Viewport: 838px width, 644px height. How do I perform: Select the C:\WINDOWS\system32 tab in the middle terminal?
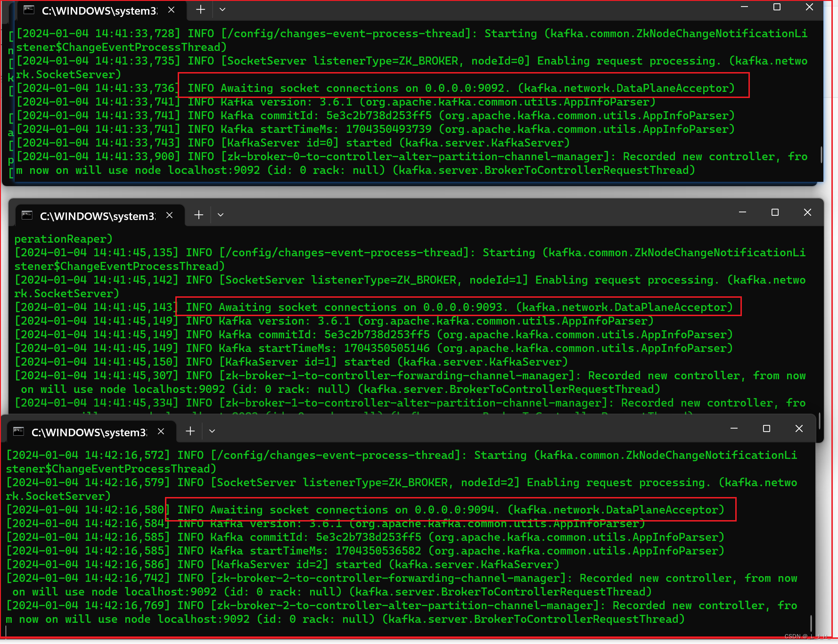coord(99,216)
